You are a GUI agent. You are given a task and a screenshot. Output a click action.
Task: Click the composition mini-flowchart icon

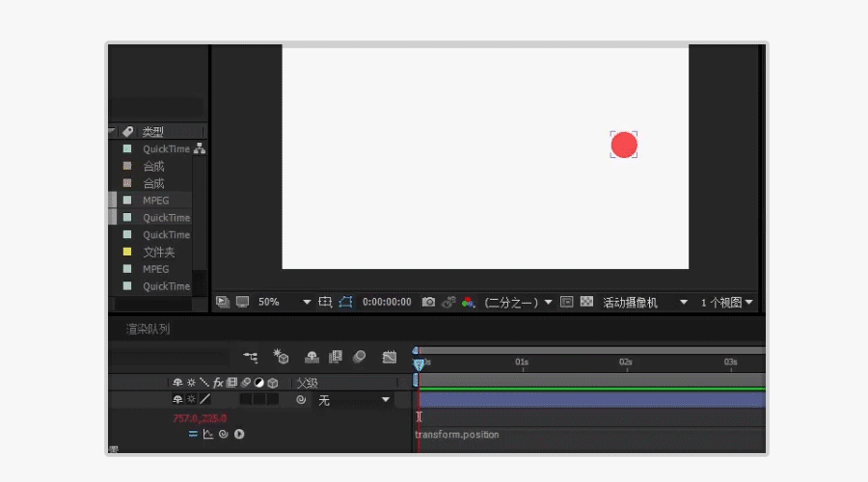(251, 358)
